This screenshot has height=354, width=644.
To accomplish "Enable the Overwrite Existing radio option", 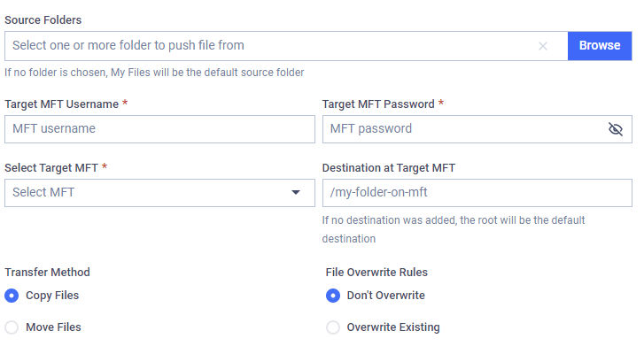I will point(333,327).
